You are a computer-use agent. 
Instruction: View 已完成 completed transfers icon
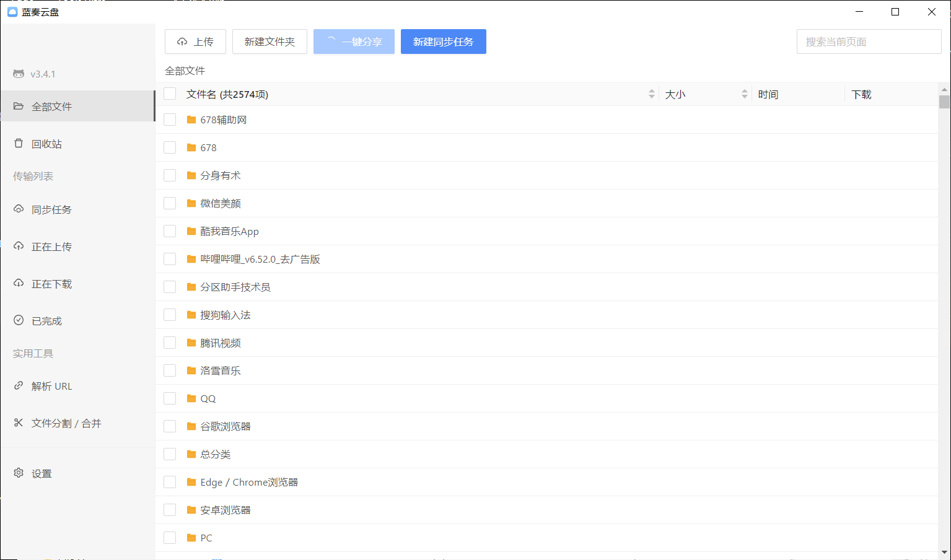(19, 320)
